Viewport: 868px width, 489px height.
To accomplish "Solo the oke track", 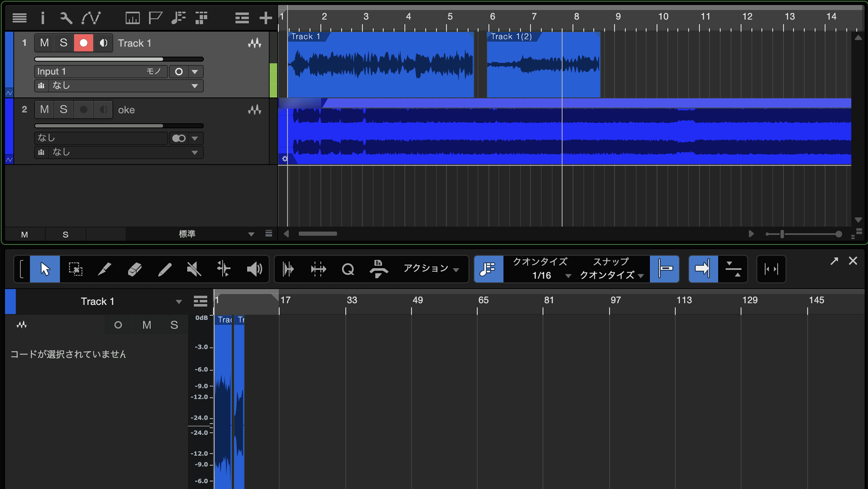I will (64, 110).
